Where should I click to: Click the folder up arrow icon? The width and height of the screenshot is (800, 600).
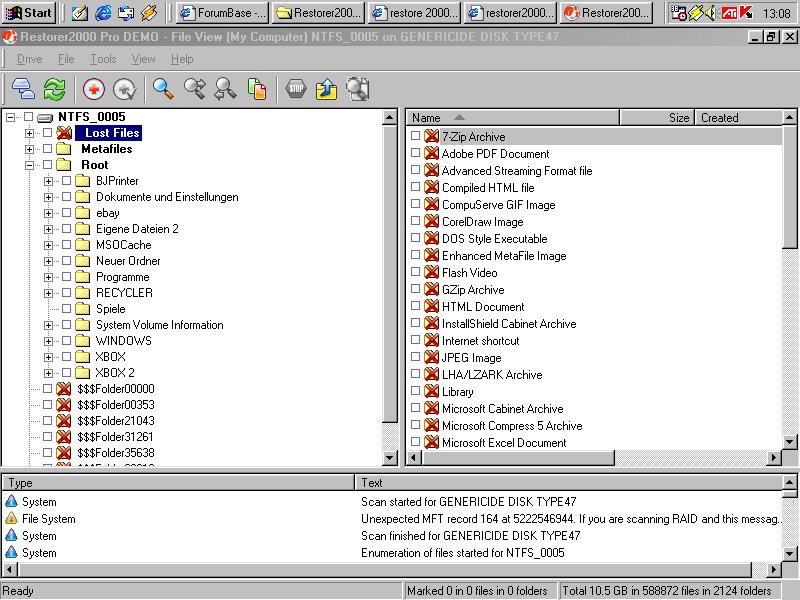(x=327, y=89)
